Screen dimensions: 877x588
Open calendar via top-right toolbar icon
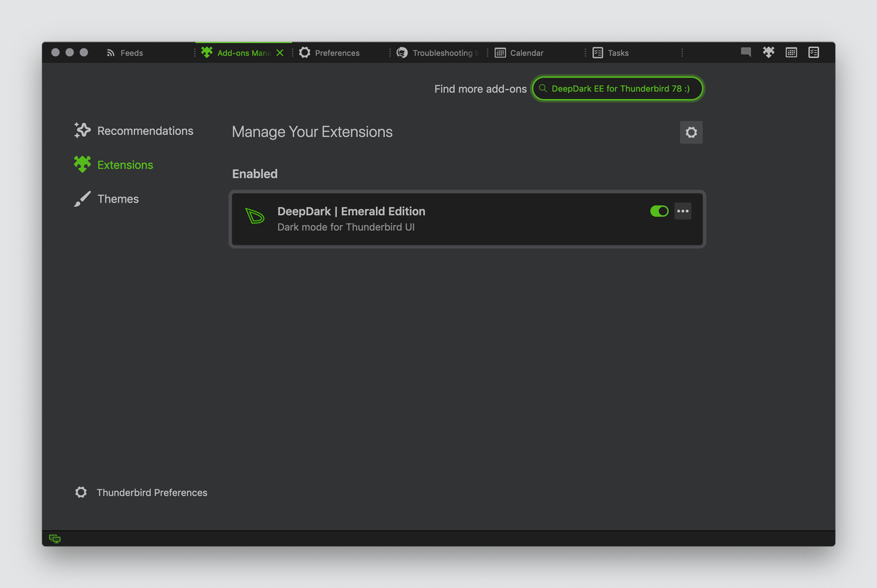[791, 52]
